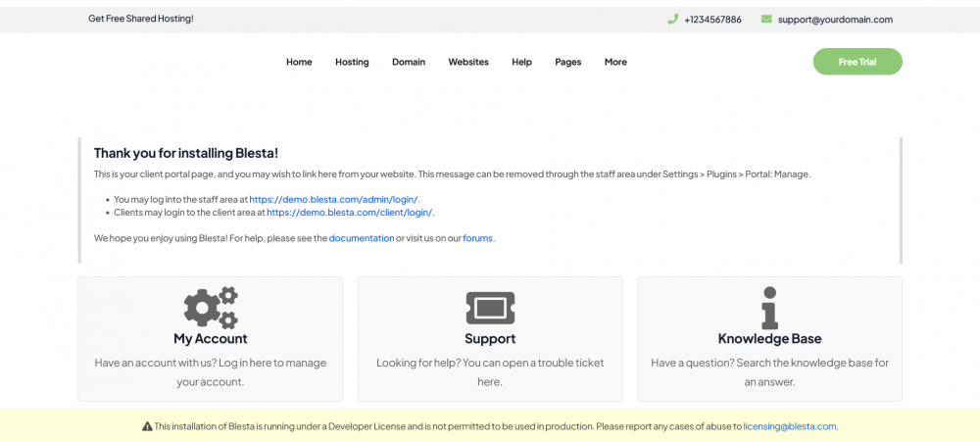Click the green Free Trial button

pyautogui.click(x=857, y=62)
